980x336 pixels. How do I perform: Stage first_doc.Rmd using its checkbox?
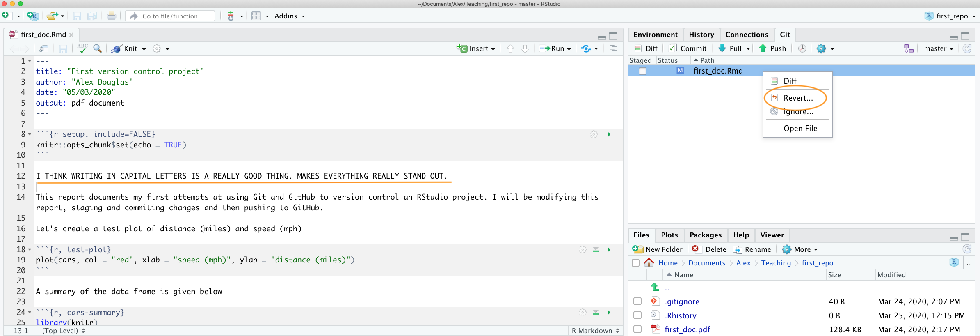pos(642,71)
